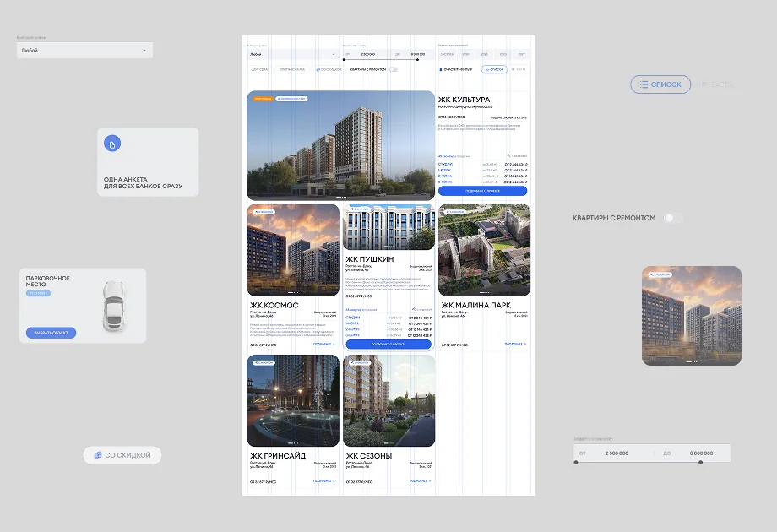777x532 pixels.
Task: Click ПОДРОБНЕЕ О ПРОЕКТЕ under ЖК Культура
Action: coord(482,191)
